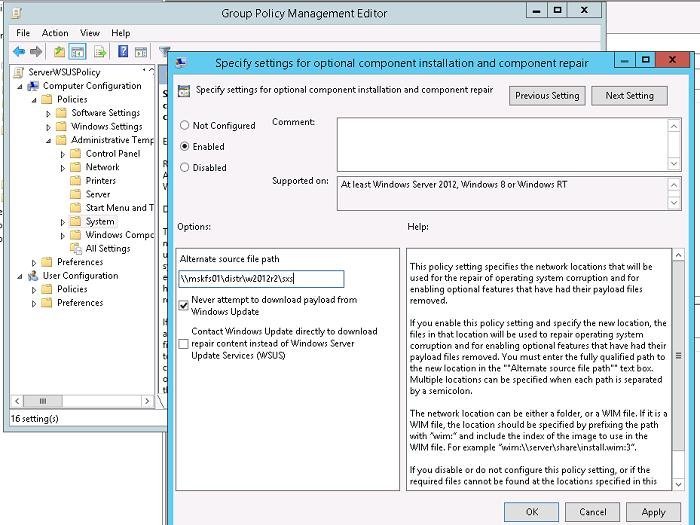This screenshot has width=700, height=525.
Task: Click the All Settings icon in the tree
Action: point(76,249)
